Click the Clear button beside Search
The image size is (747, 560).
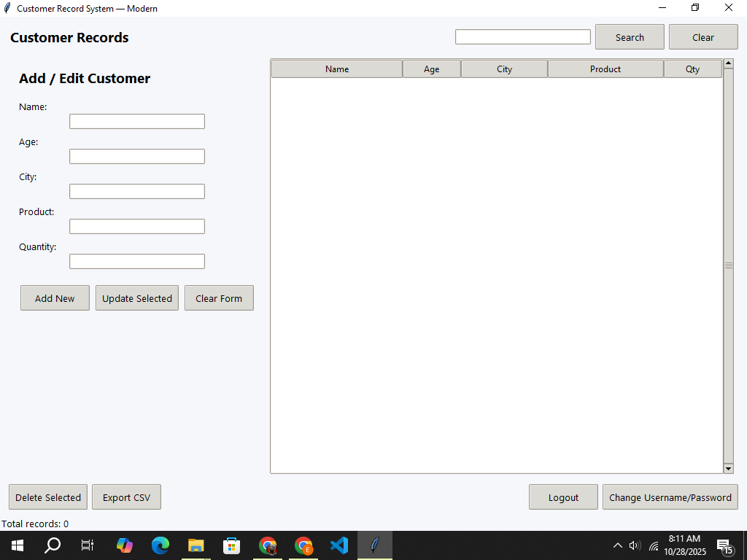(x=703, y=37)
